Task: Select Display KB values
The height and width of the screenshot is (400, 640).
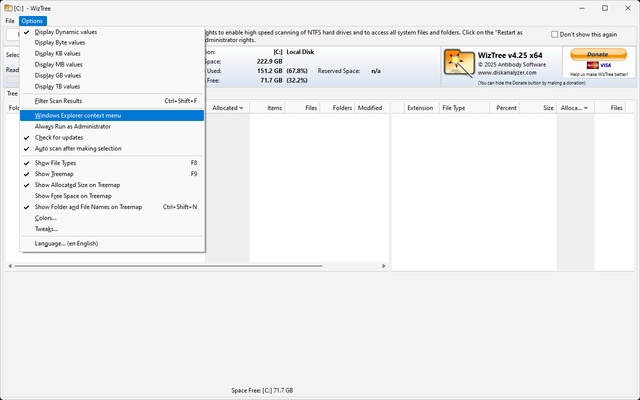Action: tap(112, 53)
